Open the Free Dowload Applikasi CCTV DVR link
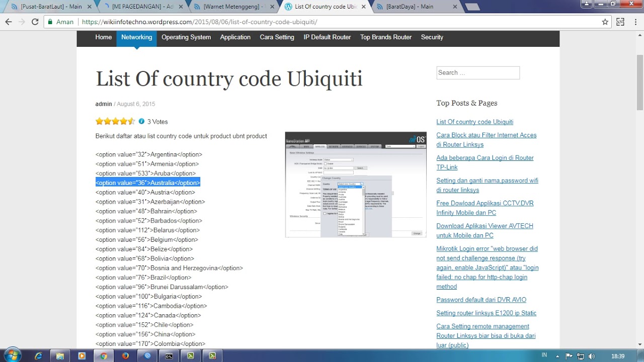Image resolution: width=644 pixels, height=362 pixels. (x=485, y=208)
